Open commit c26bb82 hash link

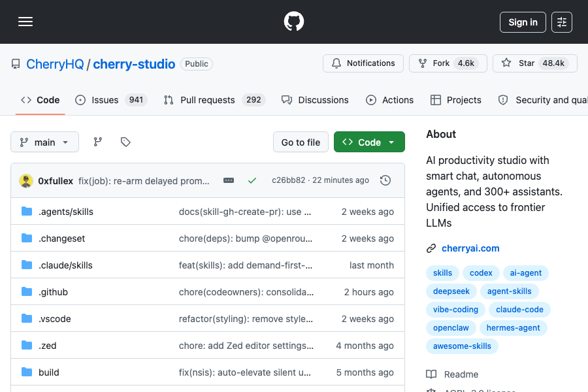pos(288,180)
